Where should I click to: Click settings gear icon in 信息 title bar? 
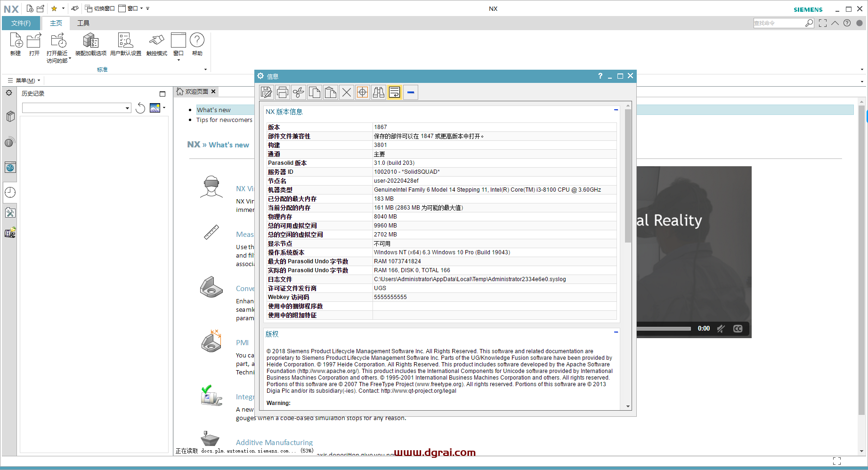(x=260, y=76)
